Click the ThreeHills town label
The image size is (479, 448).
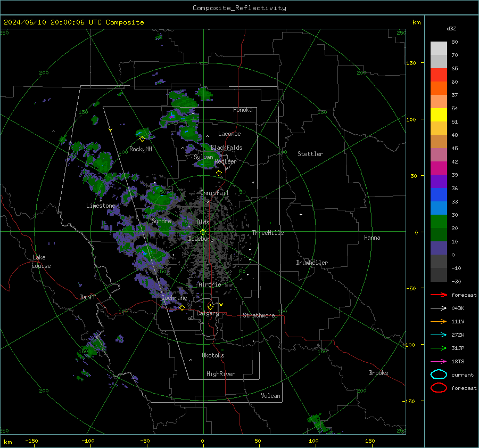click(268, 233)
